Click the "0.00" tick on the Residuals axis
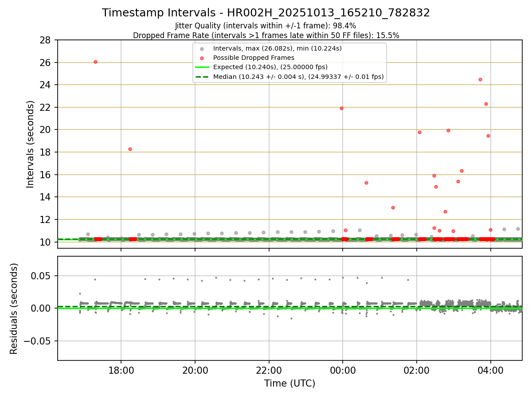Viewport: 532px width, 399px height. (x=42, y=309)
